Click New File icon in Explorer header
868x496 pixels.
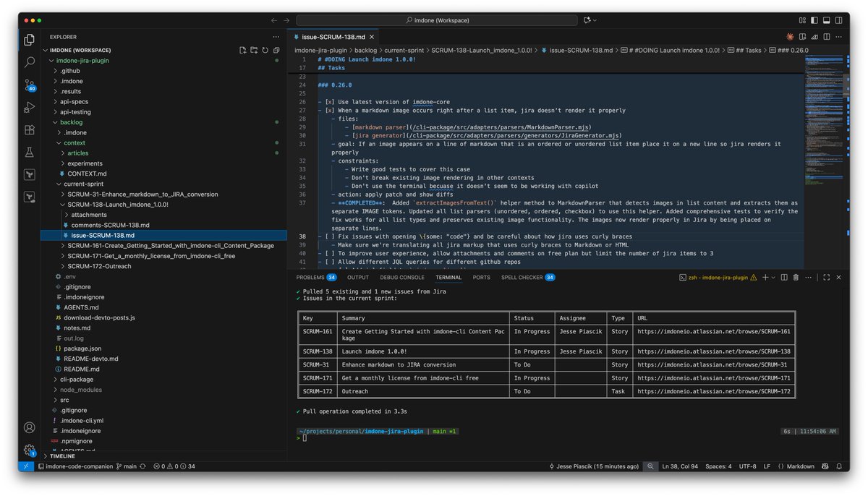243,50
